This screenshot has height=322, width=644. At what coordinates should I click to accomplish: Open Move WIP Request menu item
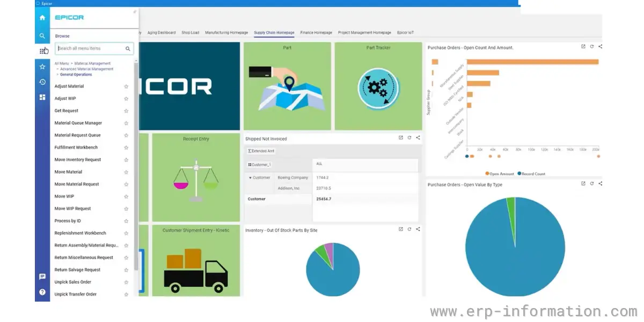tap(72, 209)
